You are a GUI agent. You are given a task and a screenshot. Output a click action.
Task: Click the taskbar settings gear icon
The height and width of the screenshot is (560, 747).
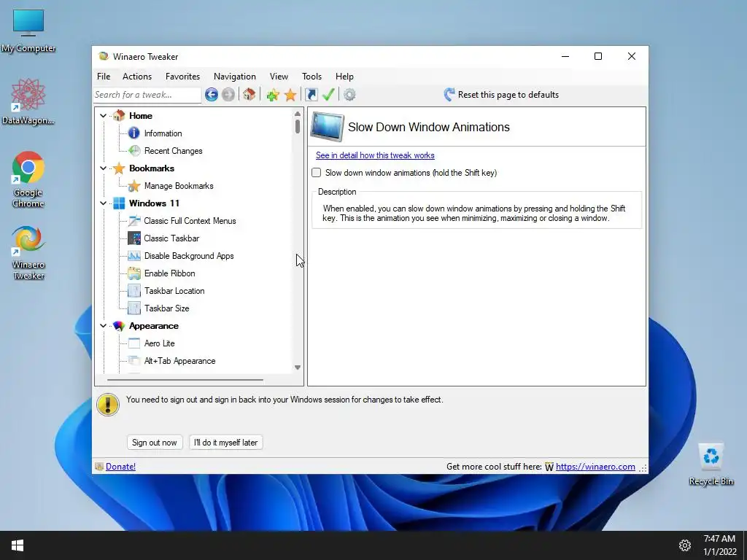[x=684, y=545]
